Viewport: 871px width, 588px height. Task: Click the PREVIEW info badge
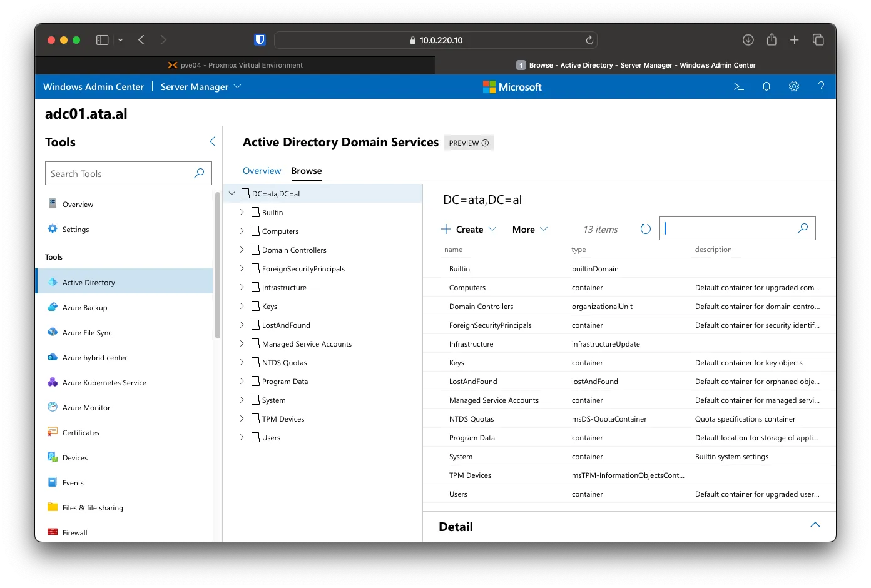pyautogui.click(x=469, y=143)
